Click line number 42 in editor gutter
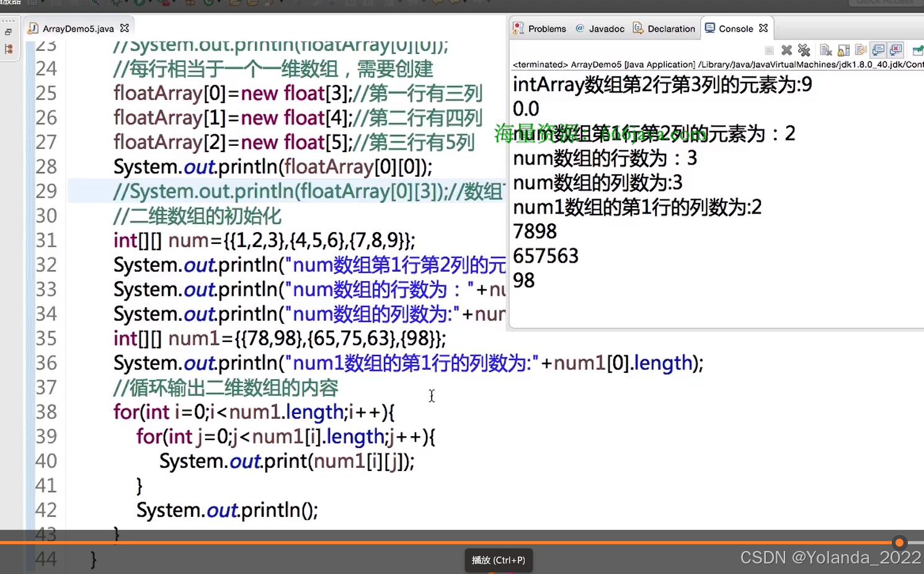Screen dimensions: 924x574 point(46,510)
